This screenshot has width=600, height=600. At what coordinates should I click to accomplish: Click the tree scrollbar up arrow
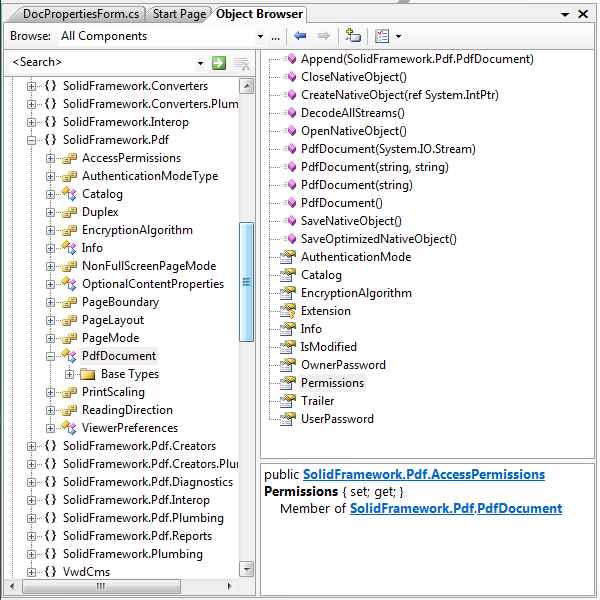pos(247,86)
